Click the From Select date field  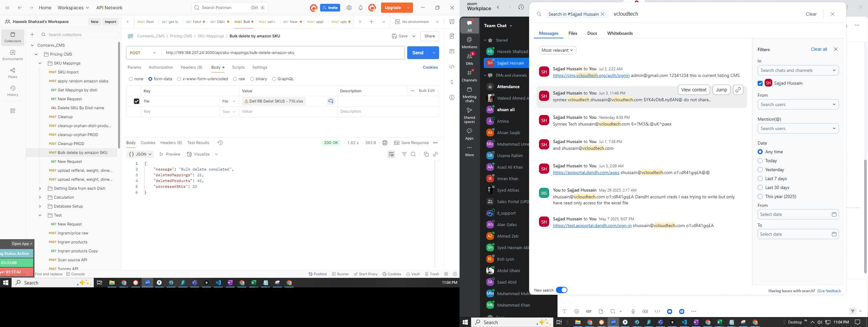[798, 214]
